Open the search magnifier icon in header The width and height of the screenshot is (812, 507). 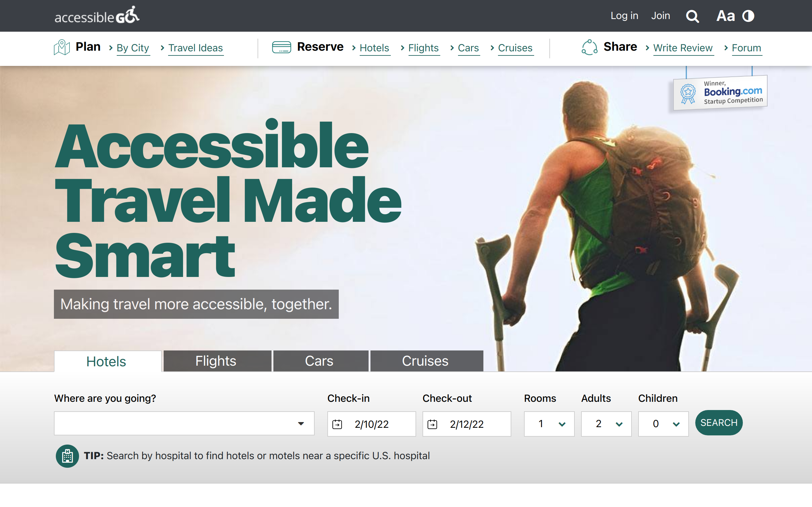692,16
